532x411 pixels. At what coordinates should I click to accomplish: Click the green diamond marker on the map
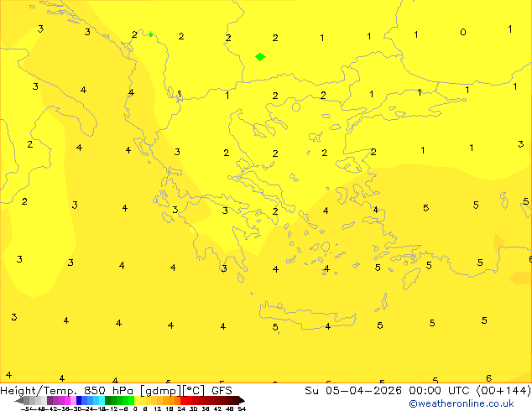(260, 57)
